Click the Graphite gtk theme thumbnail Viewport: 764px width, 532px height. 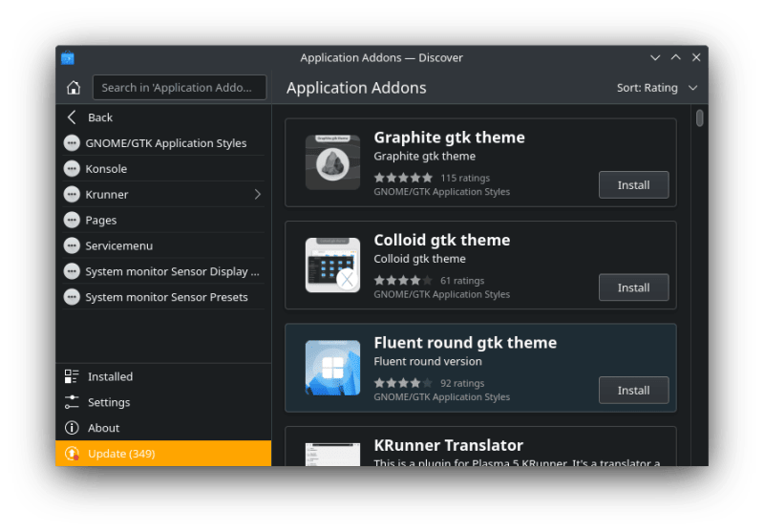(x=332, y=162)
